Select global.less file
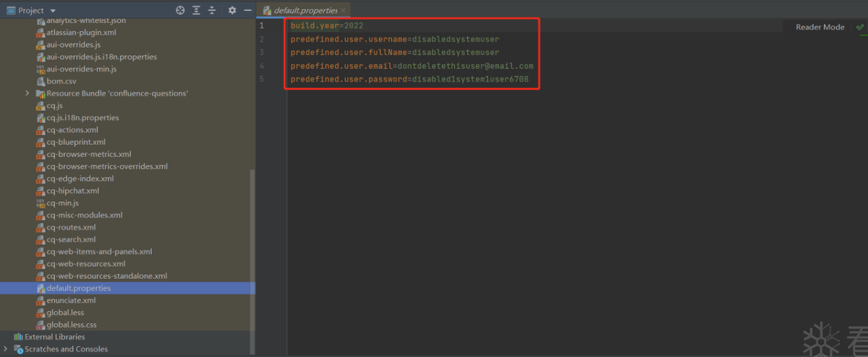868x357 pixels. click(65, 312)
